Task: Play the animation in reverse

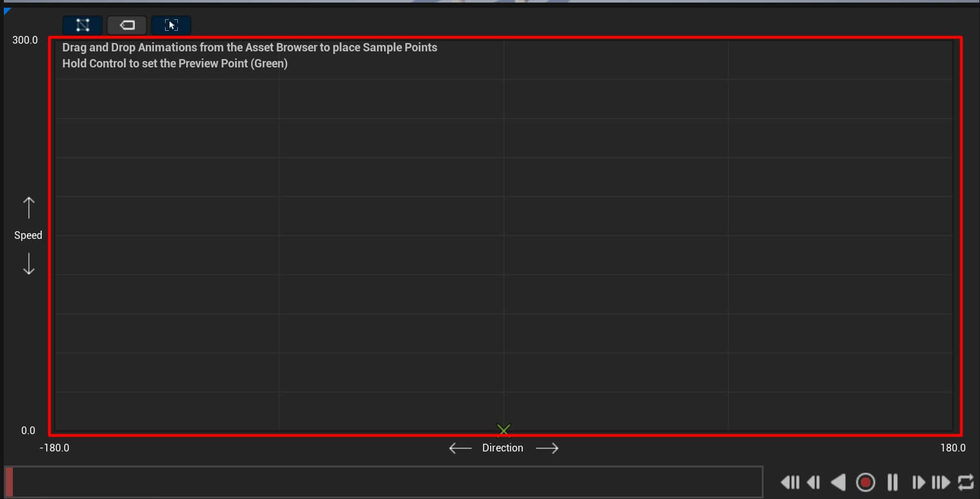Action: pos(838,482)
